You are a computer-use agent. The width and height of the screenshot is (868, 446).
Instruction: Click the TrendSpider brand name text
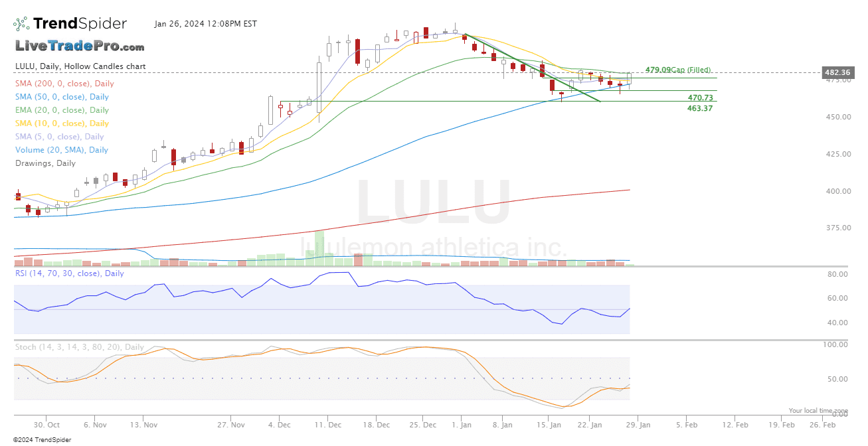(x=80, y=24)
